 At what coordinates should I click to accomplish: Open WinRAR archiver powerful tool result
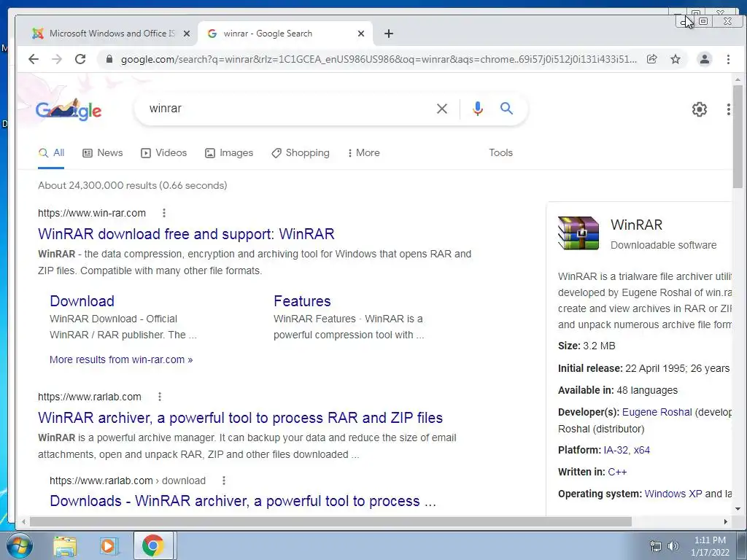click(x=240, y=418)
